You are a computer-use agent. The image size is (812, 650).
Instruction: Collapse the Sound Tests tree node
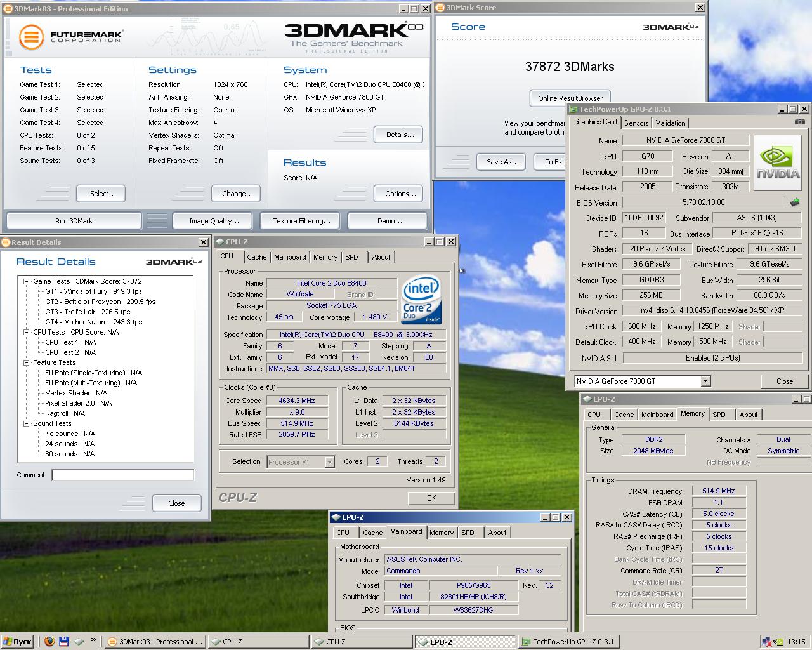(x=27, y=423)
